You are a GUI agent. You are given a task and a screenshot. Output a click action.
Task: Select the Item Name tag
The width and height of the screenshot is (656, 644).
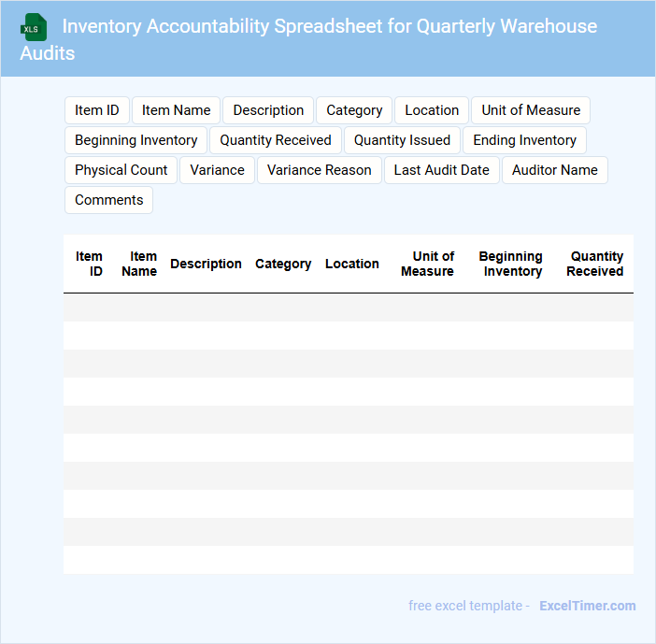coord(177,110)
